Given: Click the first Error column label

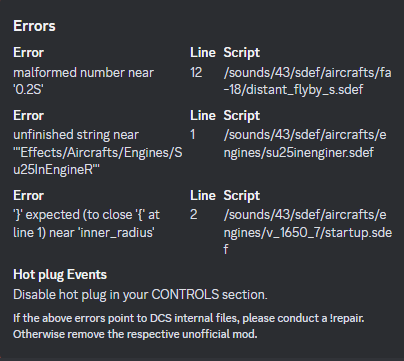Looking at the screenshot, I should 28,52.
